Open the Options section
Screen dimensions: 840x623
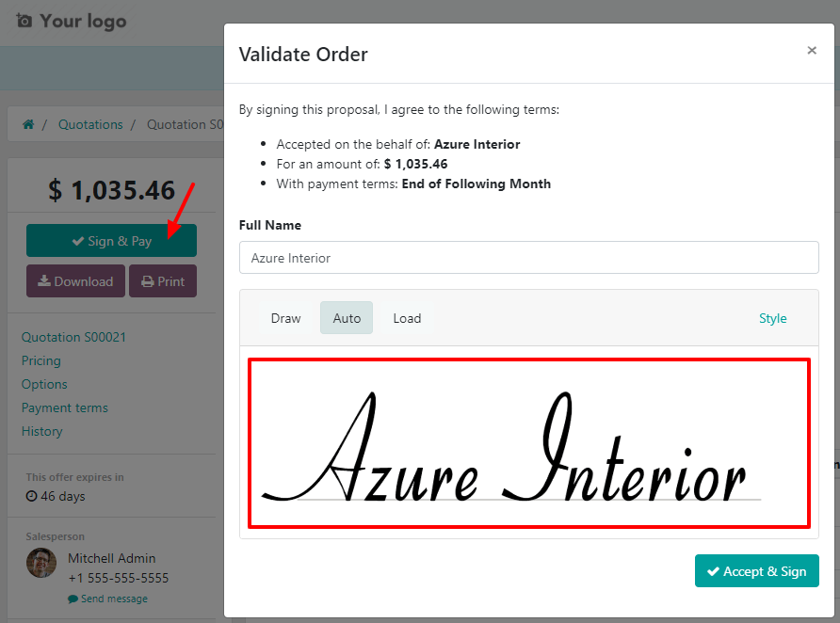click(x=43, y=384)
